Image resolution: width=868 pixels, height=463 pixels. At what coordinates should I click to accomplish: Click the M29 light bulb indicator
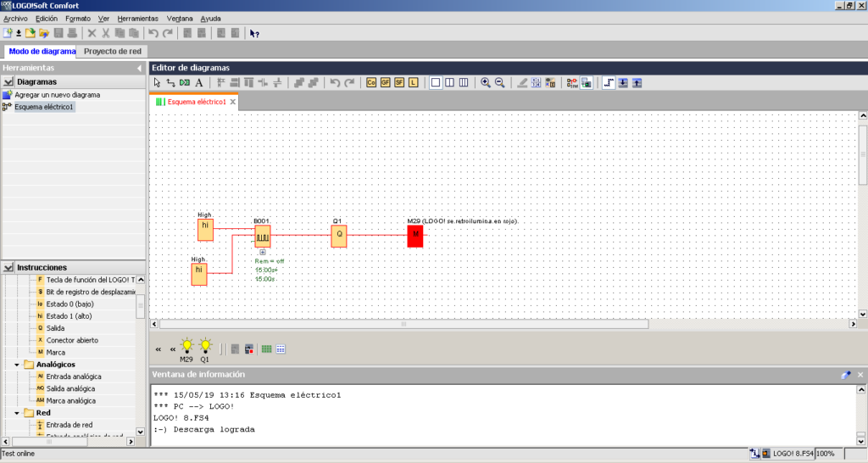(x=187, y=346)
